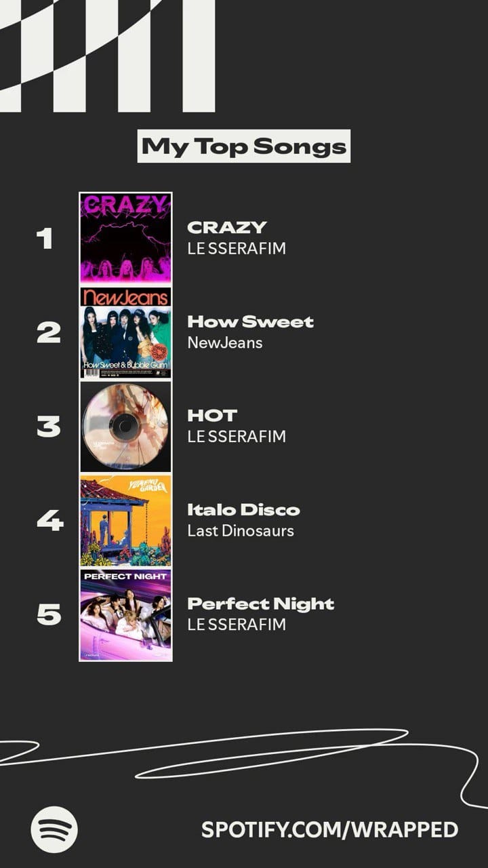Click the Last Dinosaurs artist name
Viewport: 488px width, 868px height.
241,530
